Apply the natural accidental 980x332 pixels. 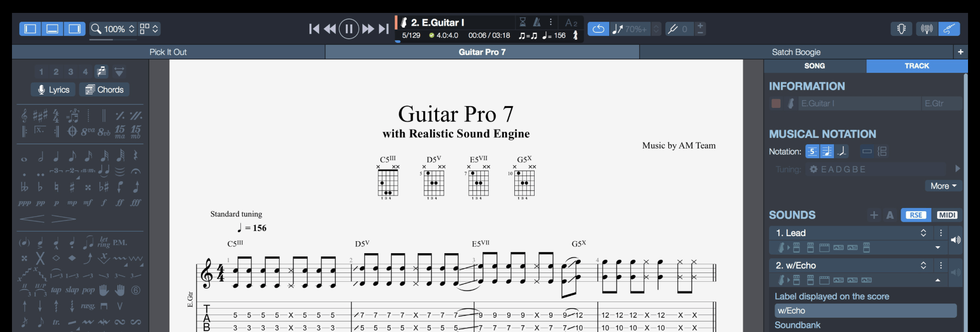pyautogui.click(x=56, y=187)
